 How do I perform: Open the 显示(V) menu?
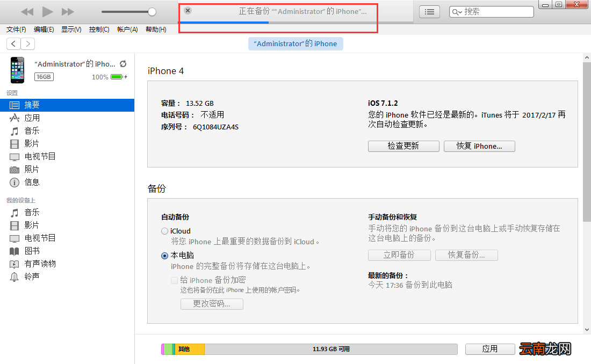tap(71, 30)
